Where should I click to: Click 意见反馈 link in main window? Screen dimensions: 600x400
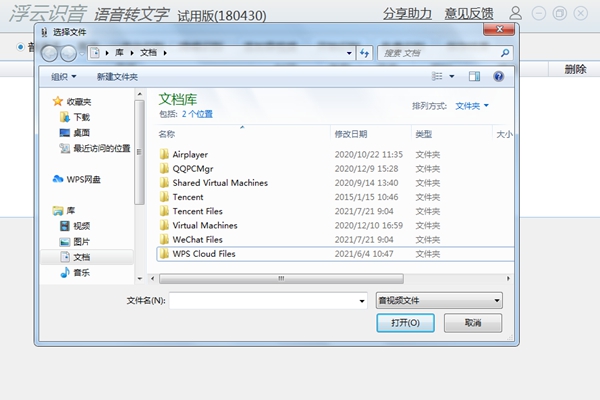click(x=469, y=14)
